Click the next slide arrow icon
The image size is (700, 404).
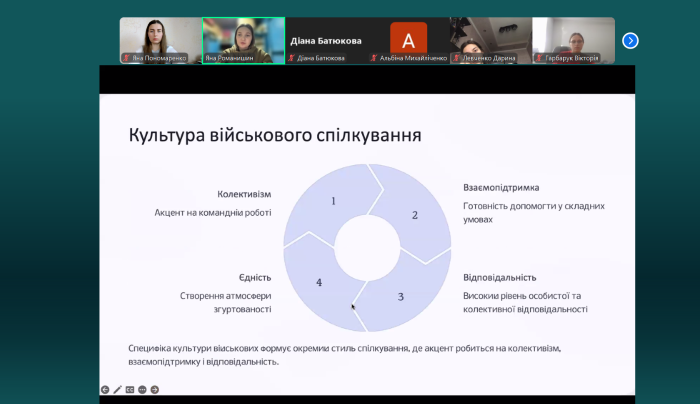coord(154,389)
